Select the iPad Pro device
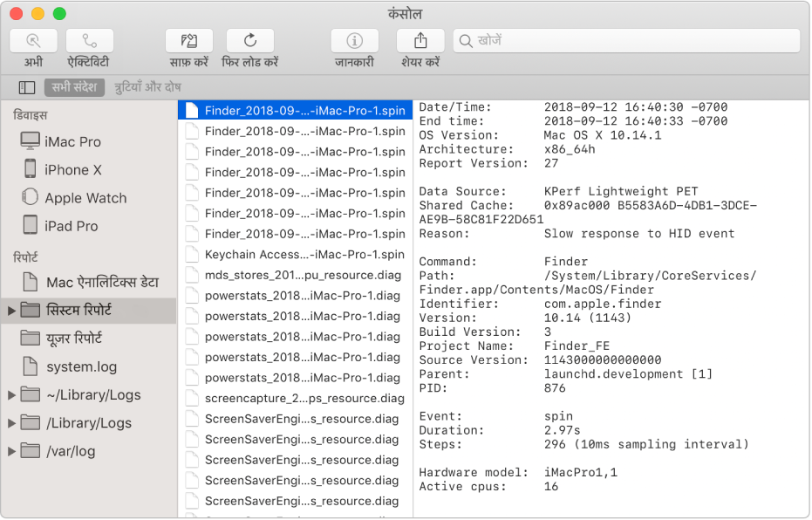The height and width of the screenshot is (520, 812). coord(89,226)
